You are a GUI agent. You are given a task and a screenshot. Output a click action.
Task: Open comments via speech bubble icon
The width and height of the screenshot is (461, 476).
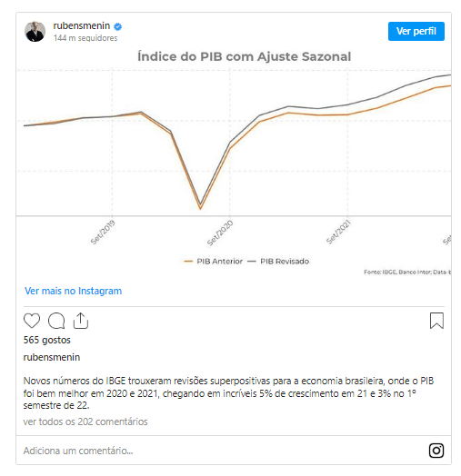coord(56,321)
